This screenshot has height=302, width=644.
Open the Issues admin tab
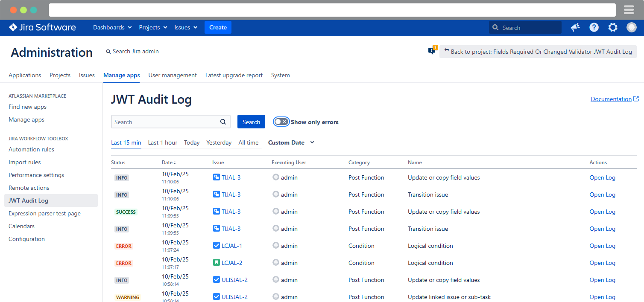[x=87, y=75]
